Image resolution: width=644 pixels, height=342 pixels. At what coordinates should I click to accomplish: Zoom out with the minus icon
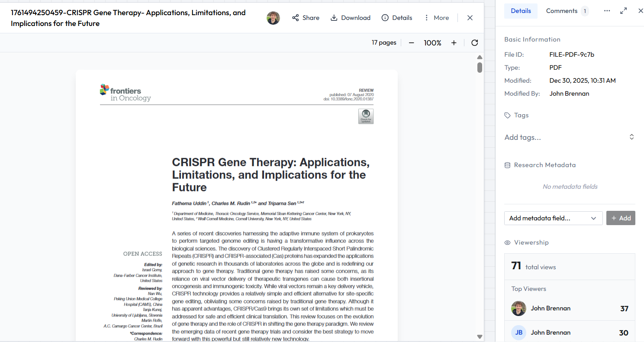(412, 43)
